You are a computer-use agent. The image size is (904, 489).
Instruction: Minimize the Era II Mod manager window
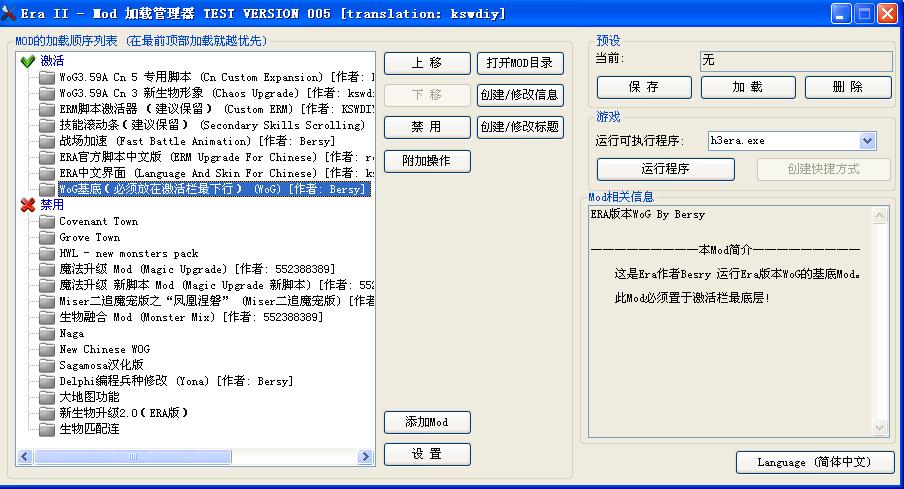click(841, 14)
